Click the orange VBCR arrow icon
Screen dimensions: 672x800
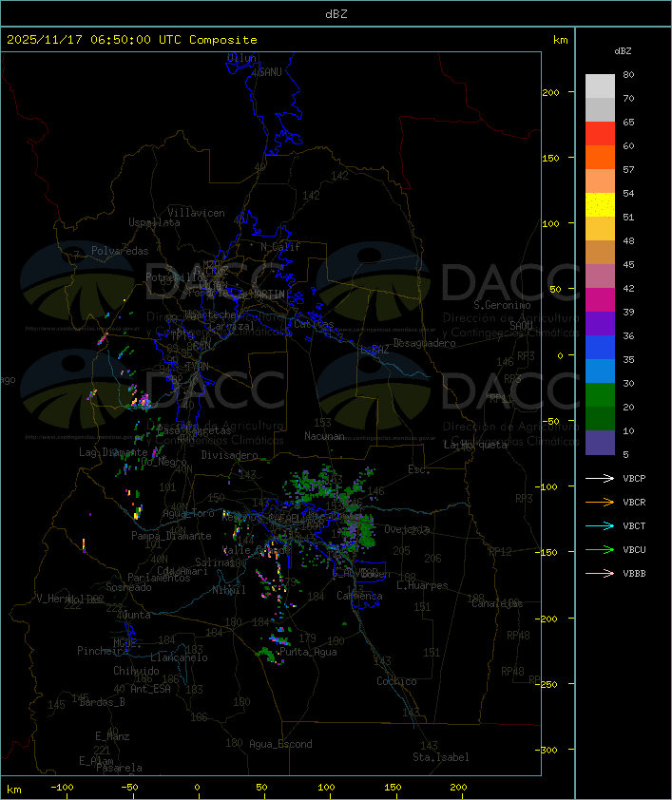pos(600,502)
